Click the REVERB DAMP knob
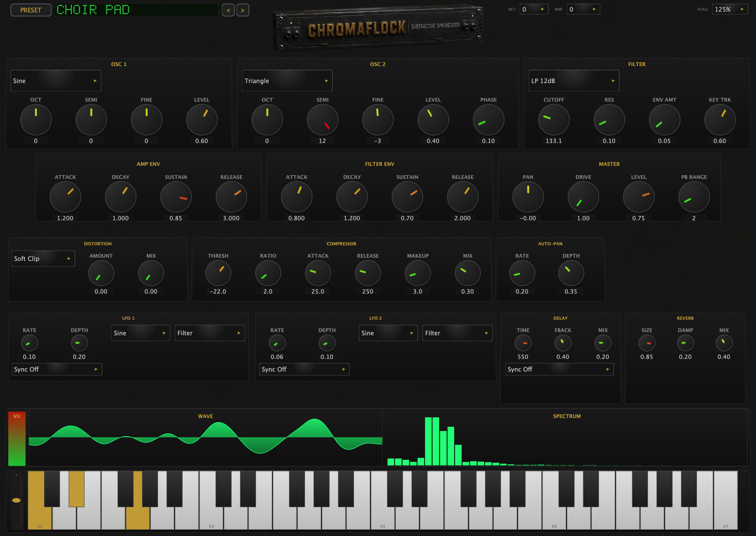This screenshot has width=756, height=536. click(685, 343)
